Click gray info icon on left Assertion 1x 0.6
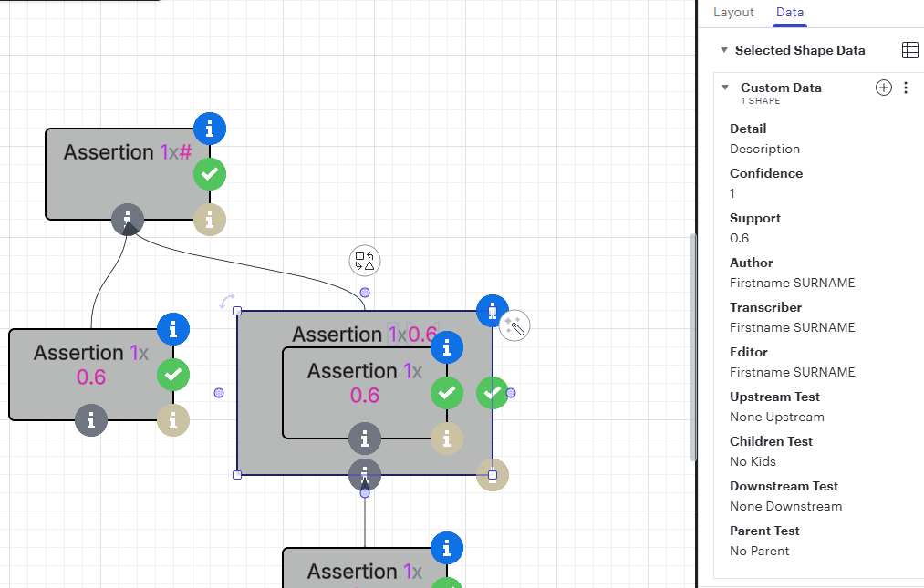 tap(91, 420)
